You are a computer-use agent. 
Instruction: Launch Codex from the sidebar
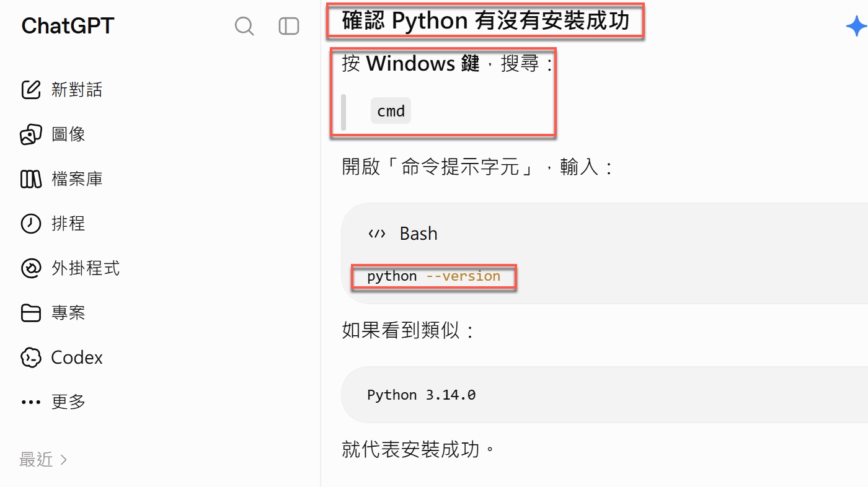coord(76,358)
